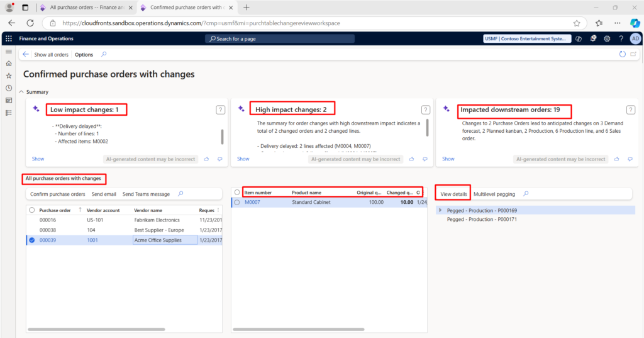Refresh the page with the form refresh icon
The image size is (644, 338).
click(x=622, y=54)
